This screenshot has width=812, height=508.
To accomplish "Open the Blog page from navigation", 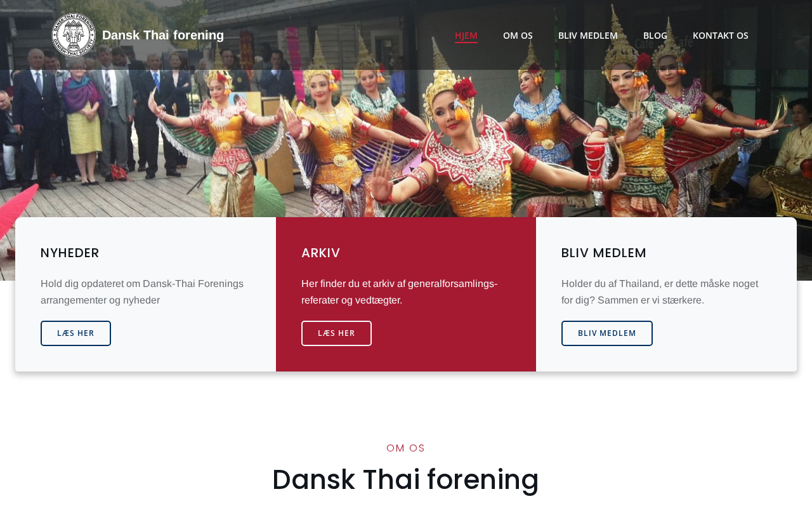I will (655, 36).
